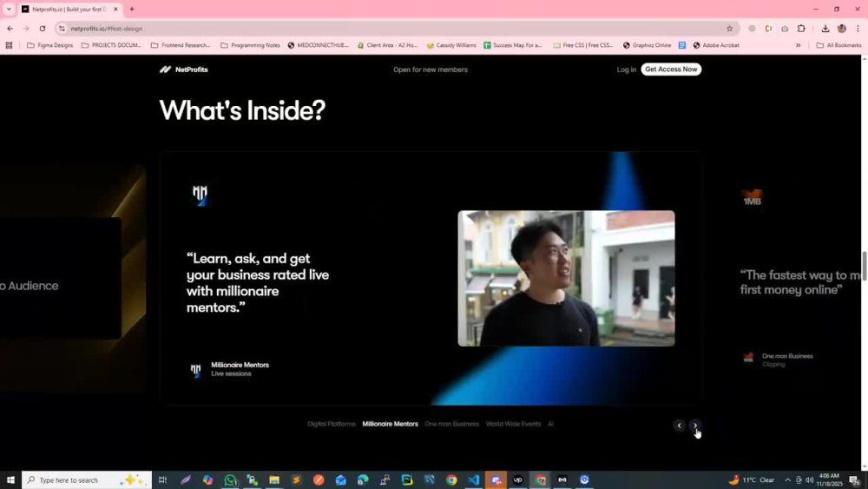Image resolution: width=868 pixels, height=489 pixels.
Task: Open site information icon in address bar
Action: [62, 29]
